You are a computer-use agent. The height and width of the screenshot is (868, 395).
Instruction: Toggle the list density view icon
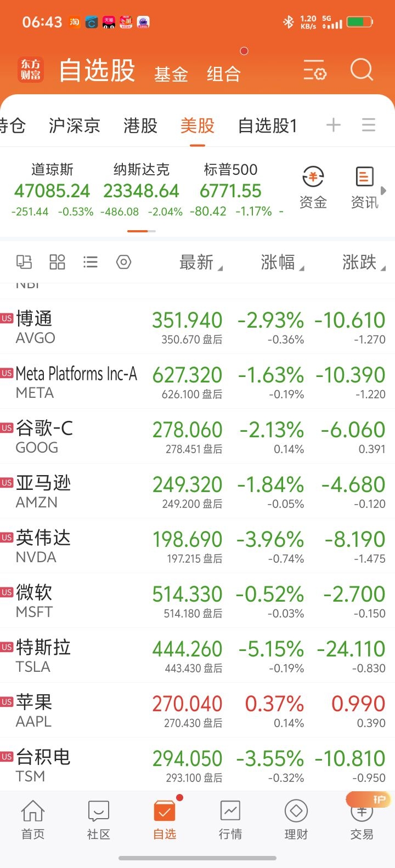coord(91,262)
